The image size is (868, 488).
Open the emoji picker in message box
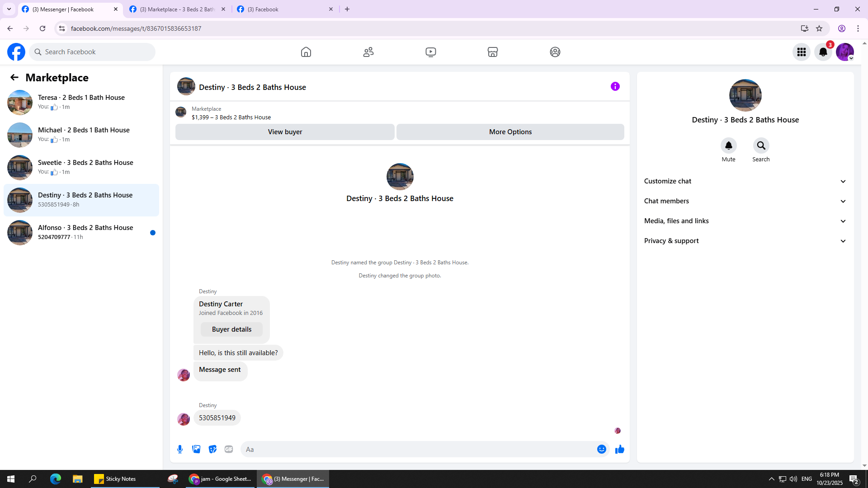[x=601, y=449]
